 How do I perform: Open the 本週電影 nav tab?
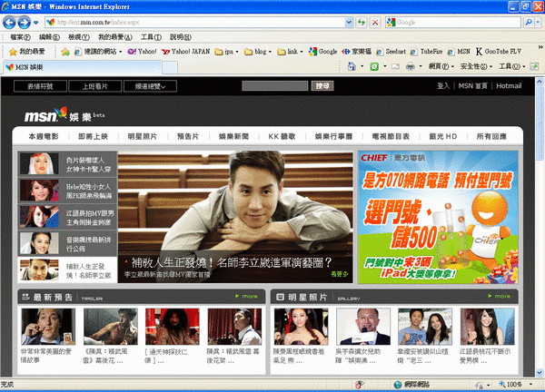tap(44, 136)
